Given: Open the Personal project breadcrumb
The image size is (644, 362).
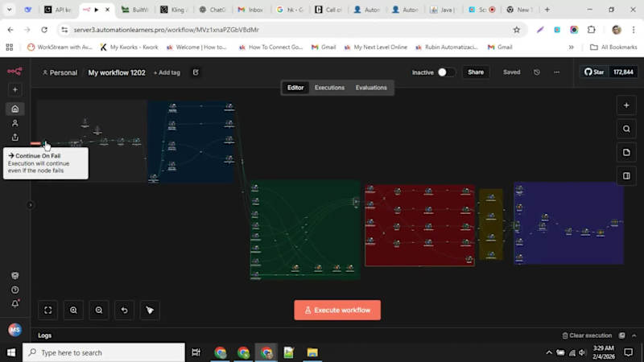Looking at the screenshot, I should (60, 72).
